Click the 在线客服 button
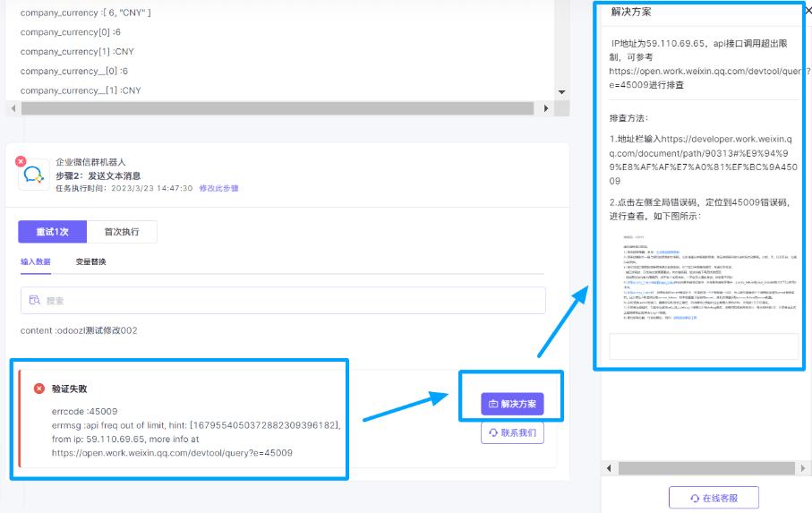Viewport: 812px width, 513px height. [x=714, y=498]
